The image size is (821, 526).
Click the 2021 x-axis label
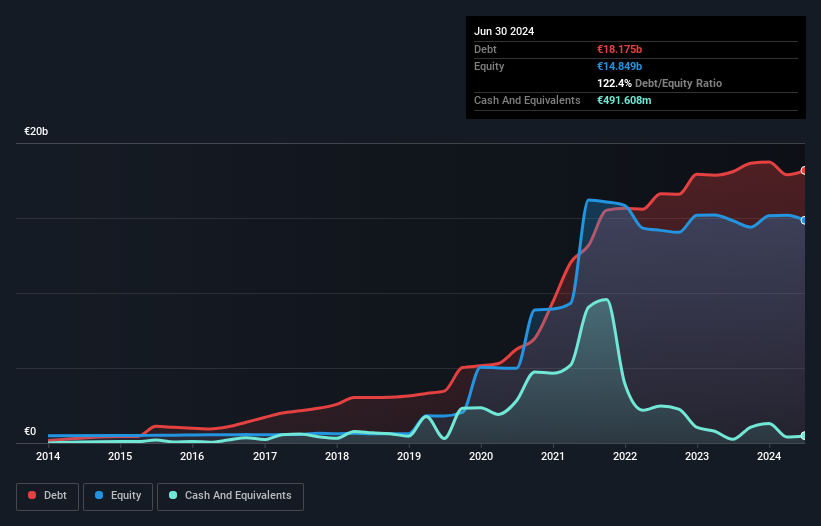click(553, 456)
